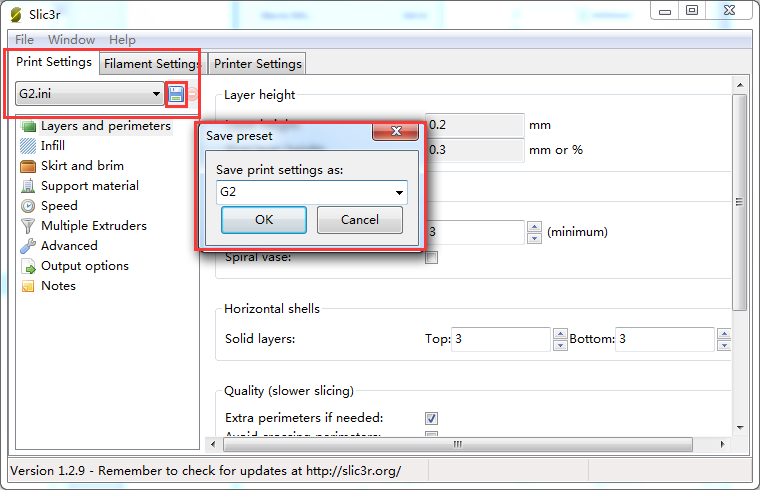Click the Slic3r app logo in title bar
760x490 pixels.
coord(16,15)
